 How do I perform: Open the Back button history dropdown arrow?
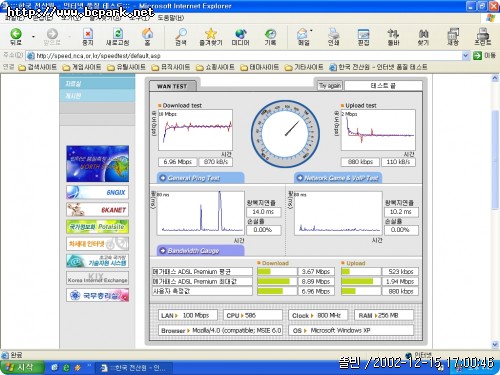coord(33,36)
